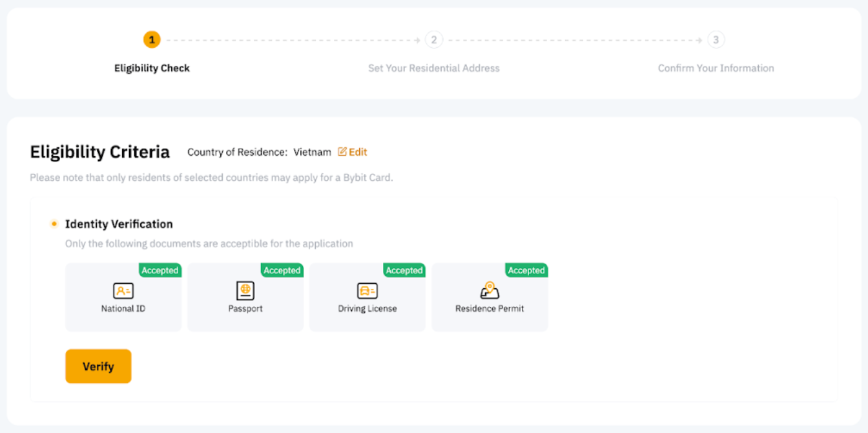The image size is (868, 433).
Task: Click the Edit link for country
Action: click(358, 153)
